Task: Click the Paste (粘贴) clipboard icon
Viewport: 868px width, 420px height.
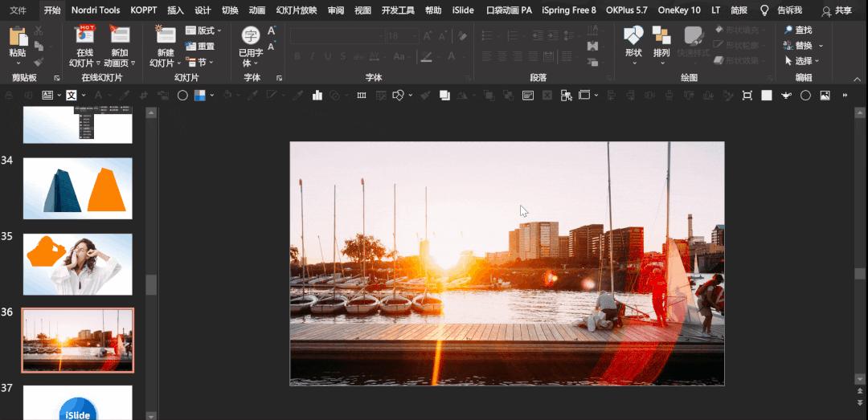Action: (x=17, y=37)
